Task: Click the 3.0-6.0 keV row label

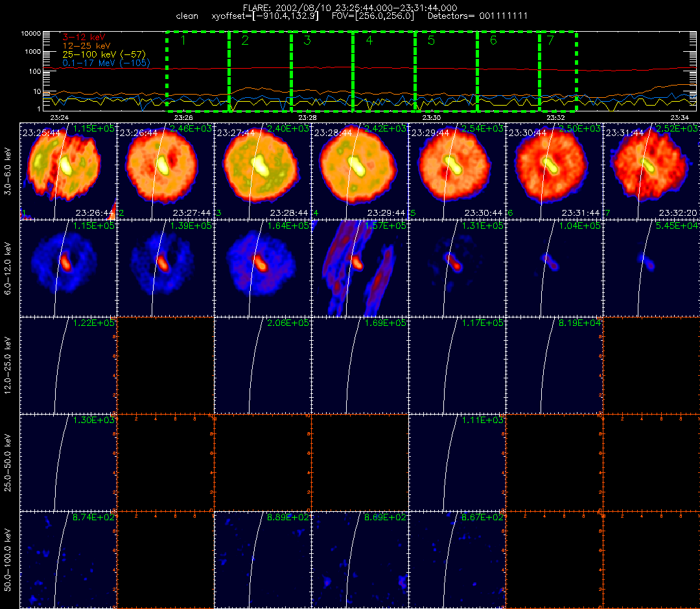Action: point(8,172)
